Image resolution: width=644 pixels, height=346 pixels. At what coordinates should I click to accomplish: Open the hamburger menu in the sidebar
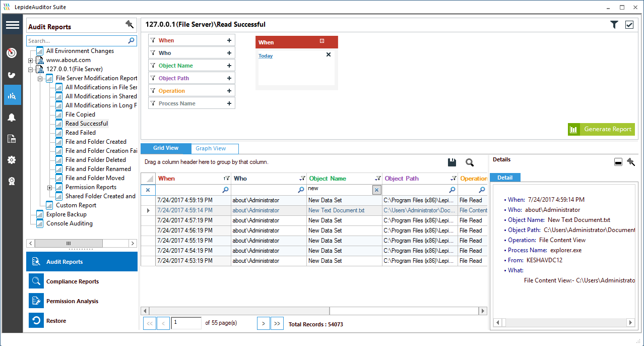(13, 25)
